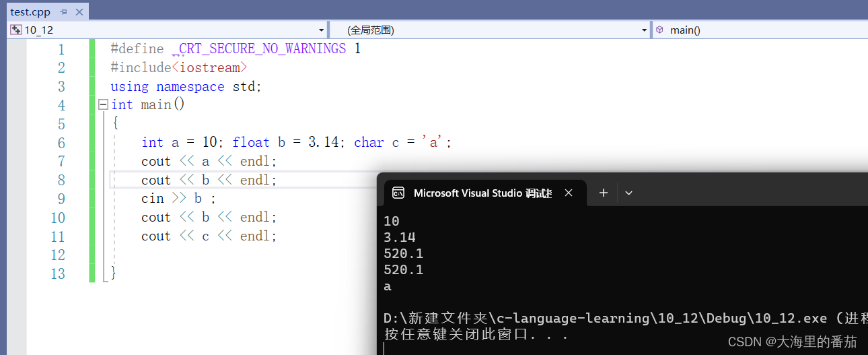The width and height of the screenshot is (868, 355).
Task: Click the <iostream> include text
Action: tap(210, 68)
